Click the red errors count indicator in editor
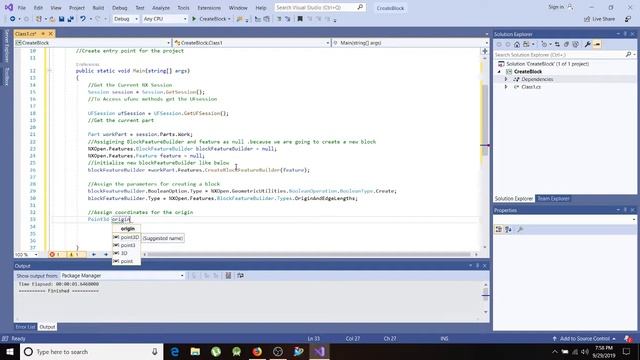 tap(56, 254)
